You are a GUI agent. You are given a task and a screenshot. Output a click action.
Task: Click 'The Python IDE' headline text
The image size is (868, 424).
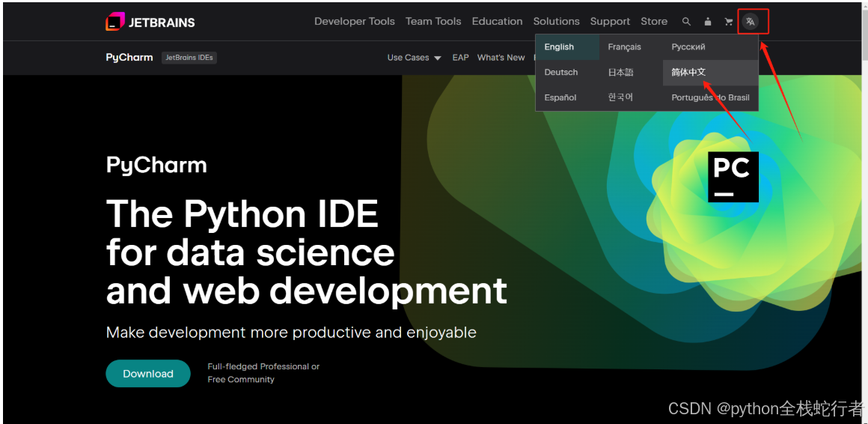pos(242,214)
